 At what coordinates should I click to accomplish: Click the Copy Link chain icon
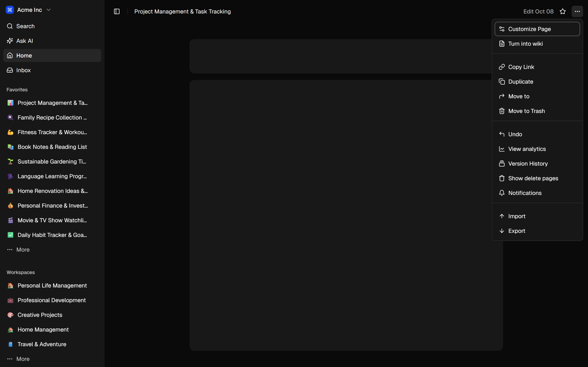coord(502,67)
